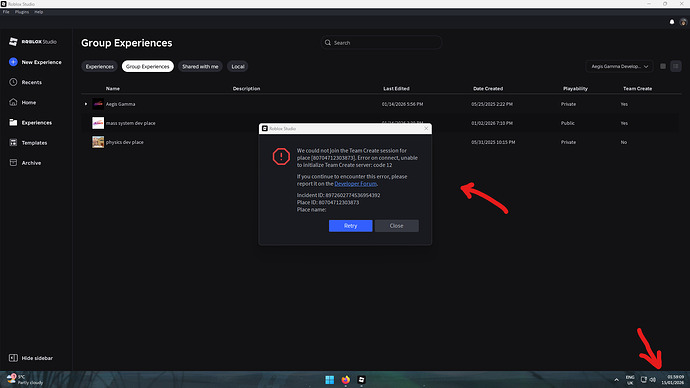This screenshot has height=388, width=690.
Task: Sort by the Name column header
Action: [x=113, y=88]
